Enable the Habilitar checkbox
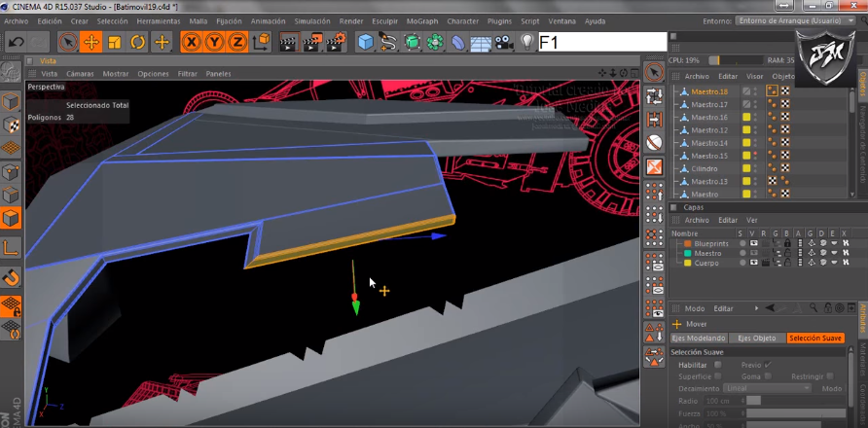Viewport: 868px width, 428px height. pos(717,365)
